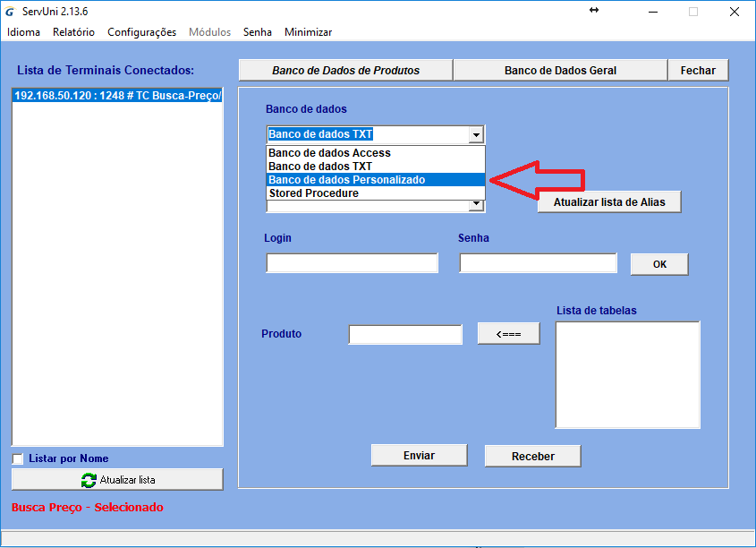Open the Idioma menu

click(x=23, y=32)
